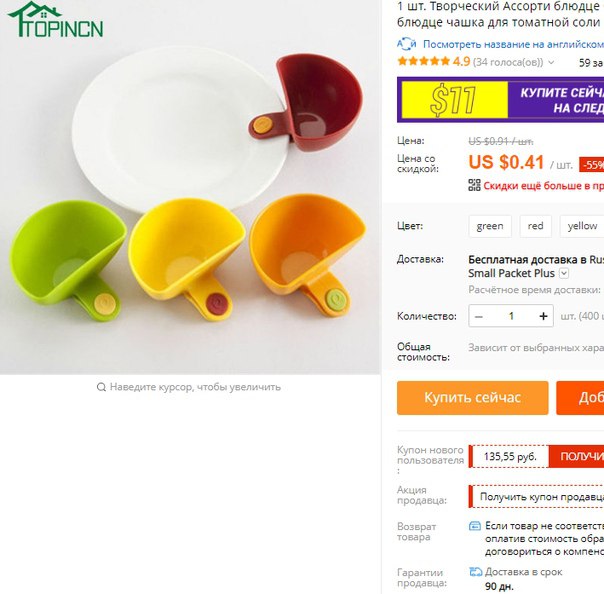This screenshot has width=604, height=594.
Task: Click the QR code icon near discount text
Action: 474,185
